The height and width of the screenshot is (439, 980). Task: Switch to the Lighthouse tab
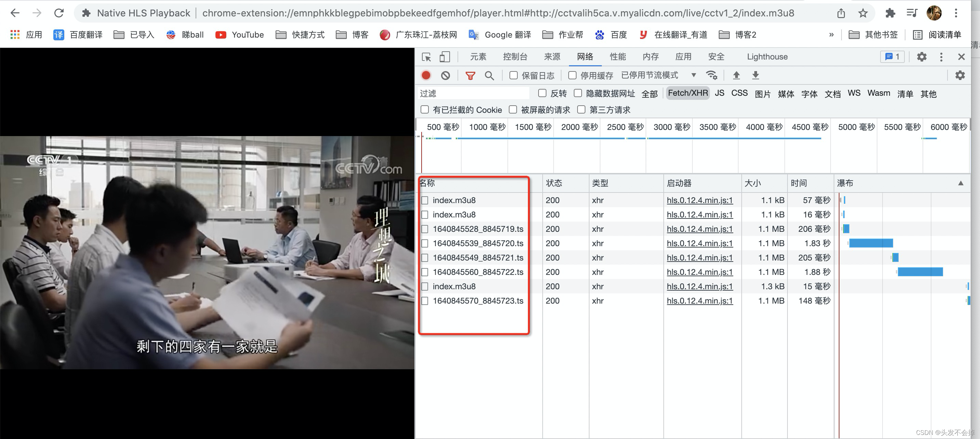pos(767,57)
